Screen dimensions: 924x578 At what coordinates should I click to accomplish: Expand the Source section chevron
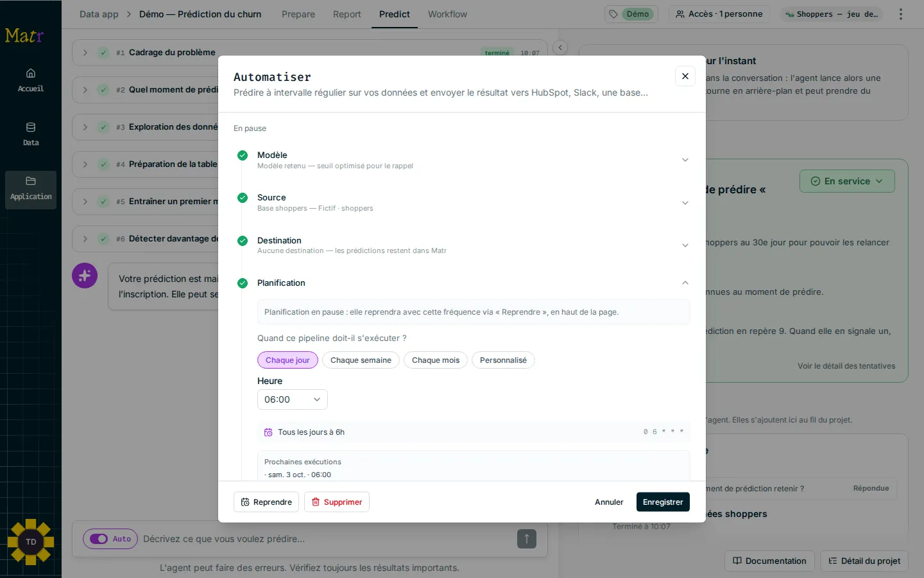coord(685,203)
